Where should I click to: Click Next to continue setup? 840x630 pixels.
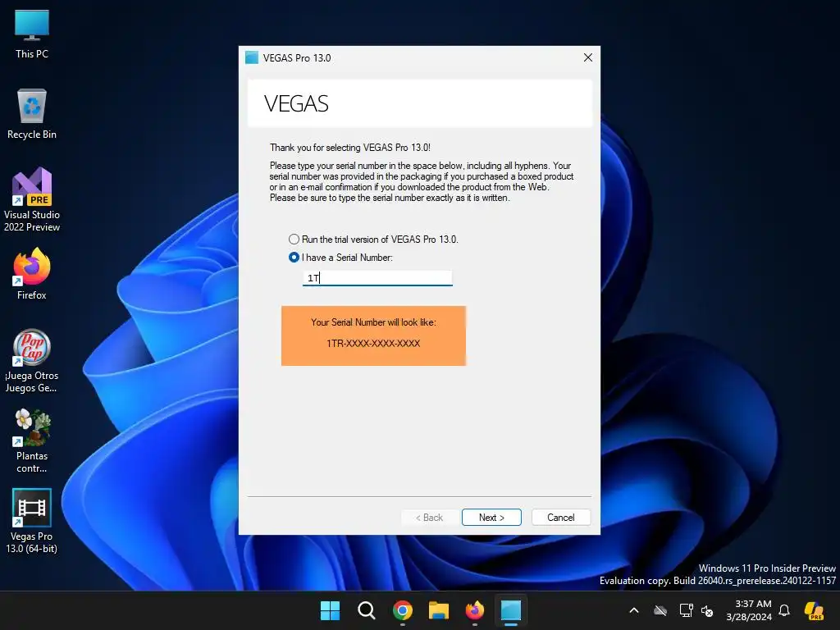491,517
